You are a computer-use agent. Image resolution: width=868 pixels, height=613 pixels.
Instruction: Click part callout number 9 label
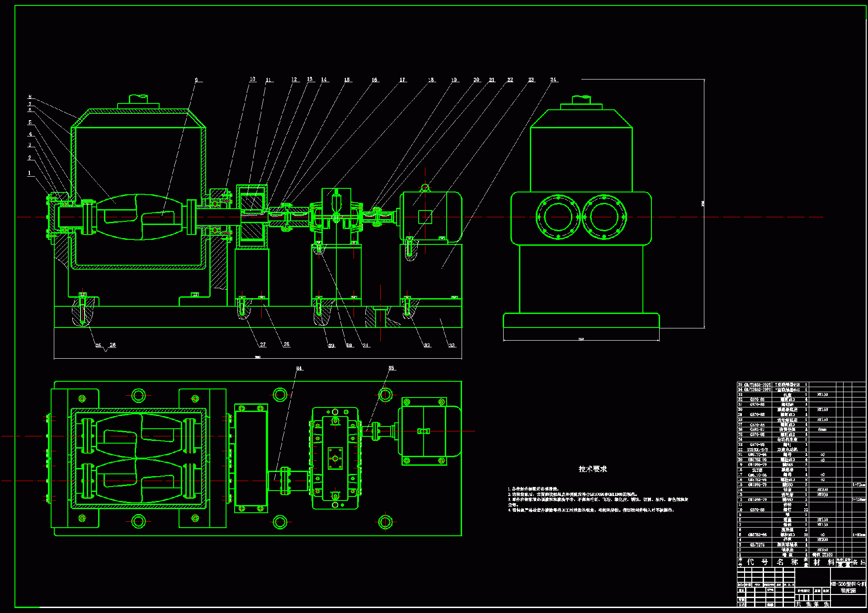pos(196,80)
